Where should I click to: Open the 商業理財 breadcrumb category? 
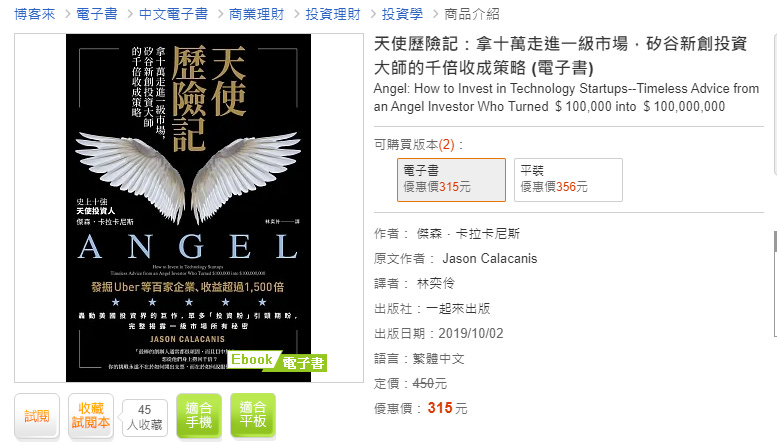pos(256,14)
